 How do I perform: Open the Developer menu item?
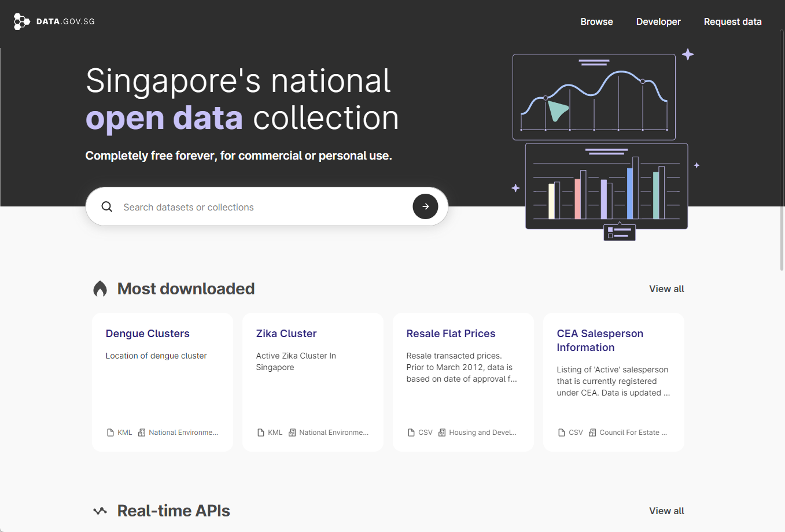tap(658, 21)
